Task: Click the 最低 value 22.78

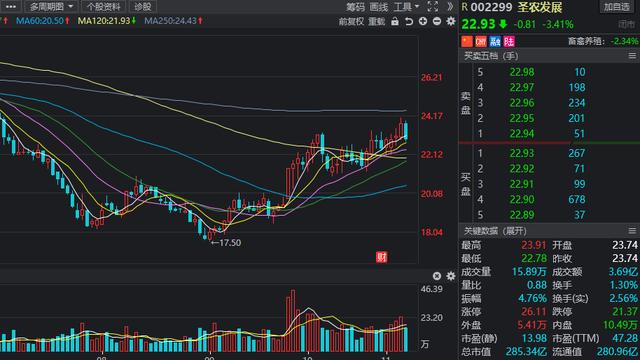Action: [x=533, y=258]
